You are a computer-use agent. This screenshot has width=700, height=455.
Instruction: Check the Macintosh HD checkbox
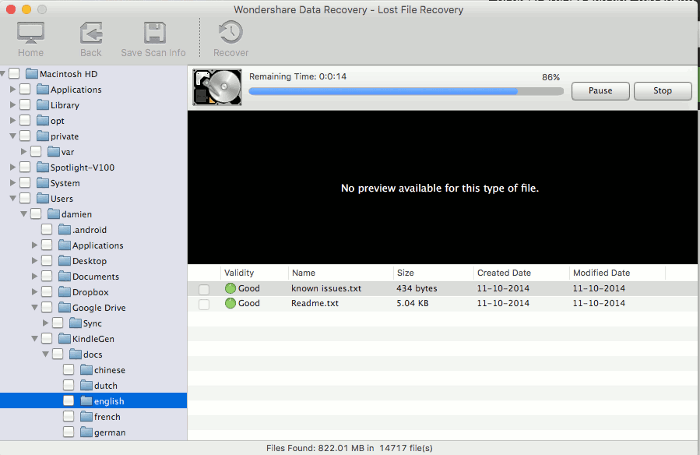click(x=14, y=73)
